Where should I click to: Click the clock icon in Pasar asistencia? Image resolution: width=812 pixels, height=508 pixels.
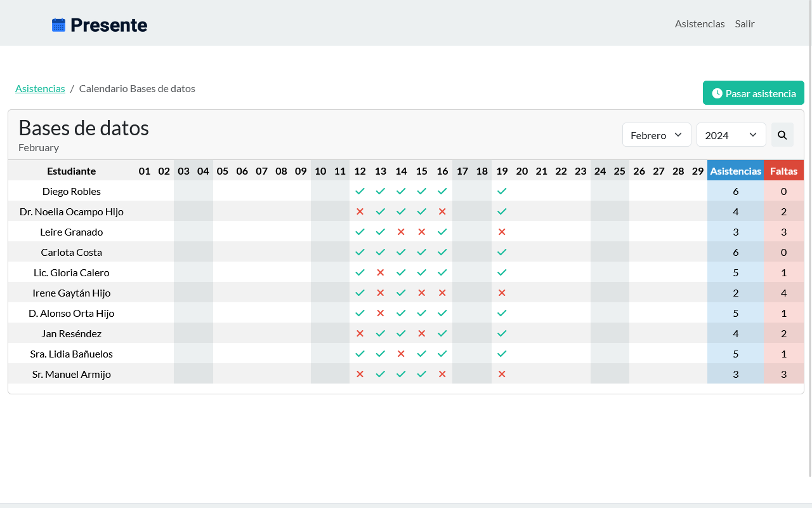[717, 93]
